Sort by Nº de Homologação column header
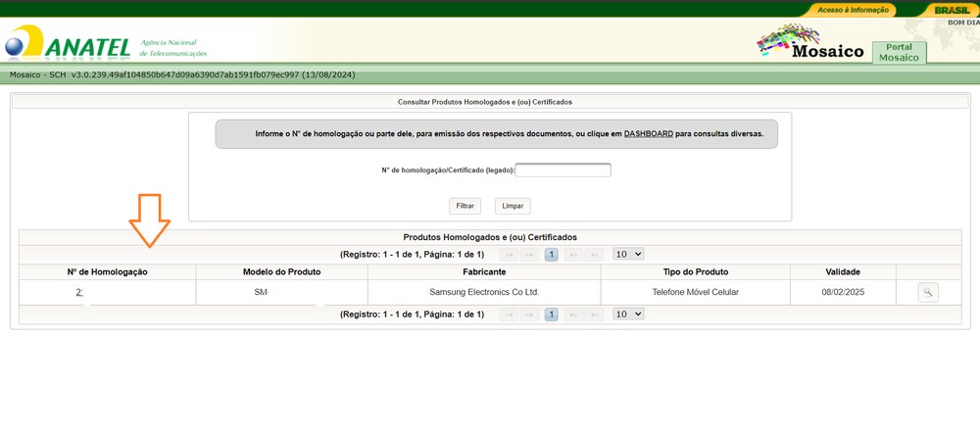This screenshot has height=436, width=980. 107,271
